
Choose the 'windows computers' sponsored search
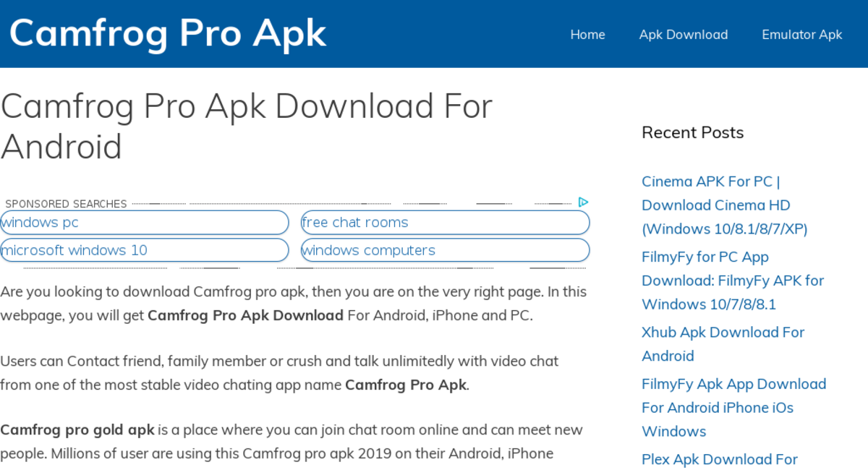(x=446, y=250)
